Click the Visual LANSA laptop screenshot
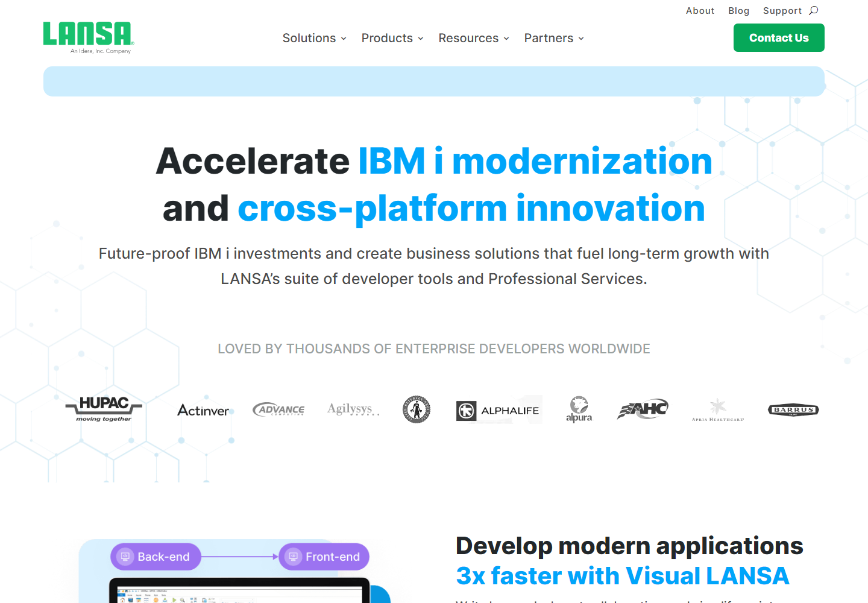The height and width of the screenshot is (603, 868). coord(239,591)
